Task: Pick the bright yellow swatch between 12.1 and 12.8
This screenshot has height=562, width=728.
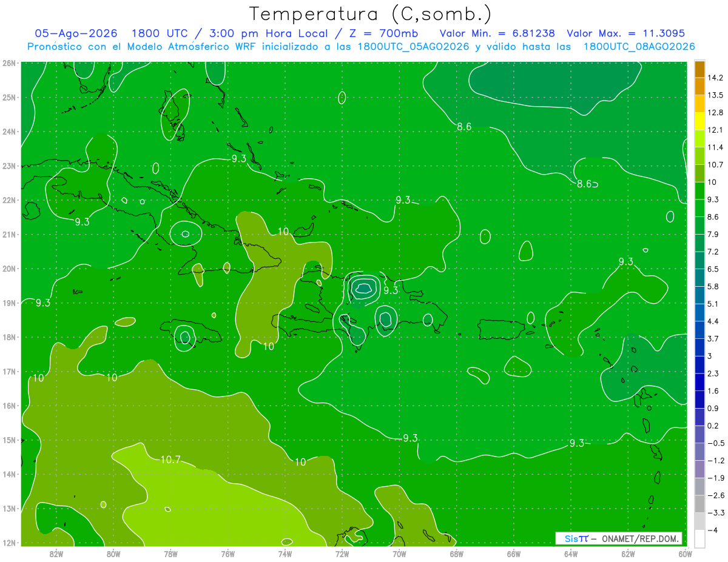Action: (x=699, y=121)
